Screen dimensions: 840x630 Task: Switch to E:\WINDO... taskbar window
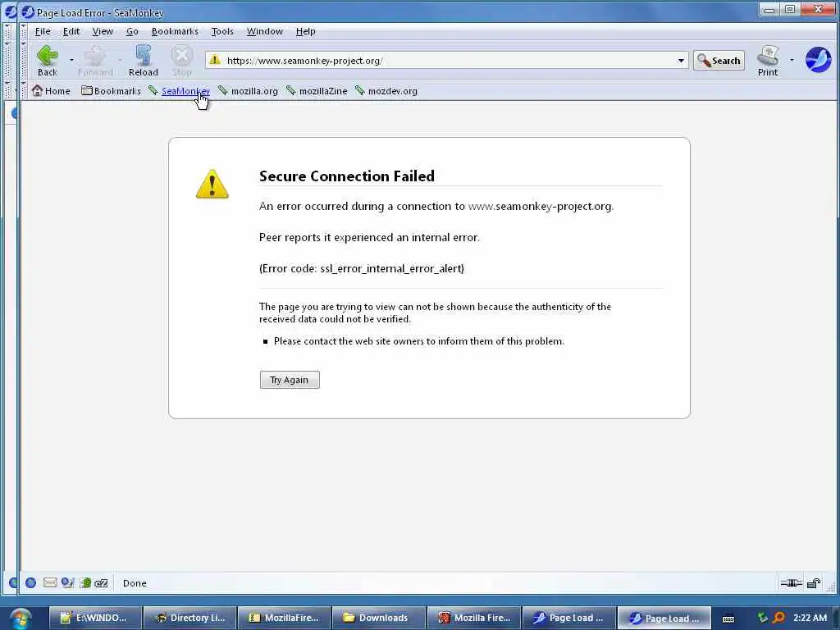pyautogui.click(x=95, y=619)
